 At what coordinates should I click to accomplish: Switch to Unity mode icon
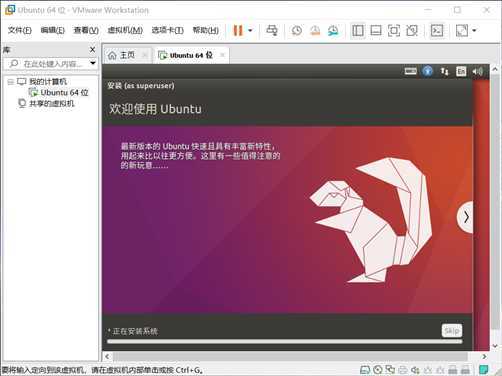[412, 31]
